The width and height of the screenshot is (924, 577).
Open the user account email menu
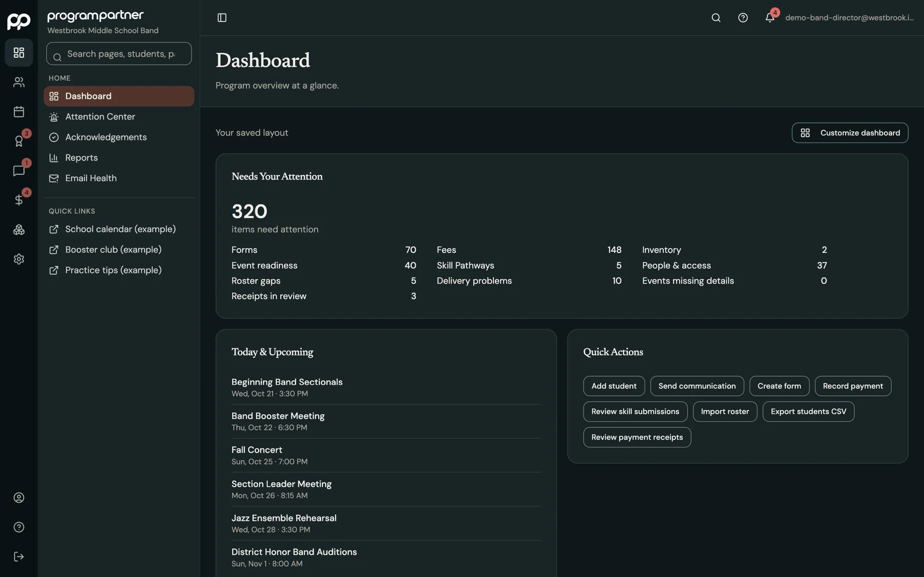pyautogui.click(x=849, y=18)
